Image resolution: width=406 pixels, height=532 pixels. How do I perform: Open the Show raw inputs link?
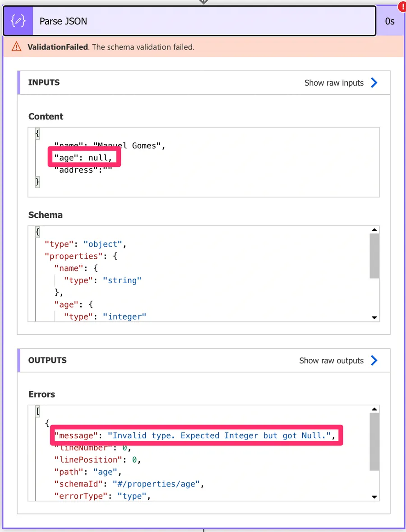pos(334,83)
